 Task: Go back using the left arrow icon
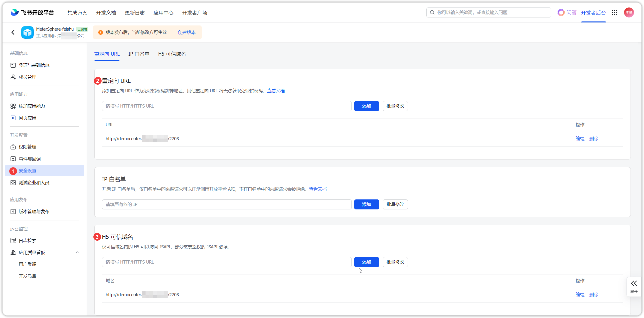[13, 32]
